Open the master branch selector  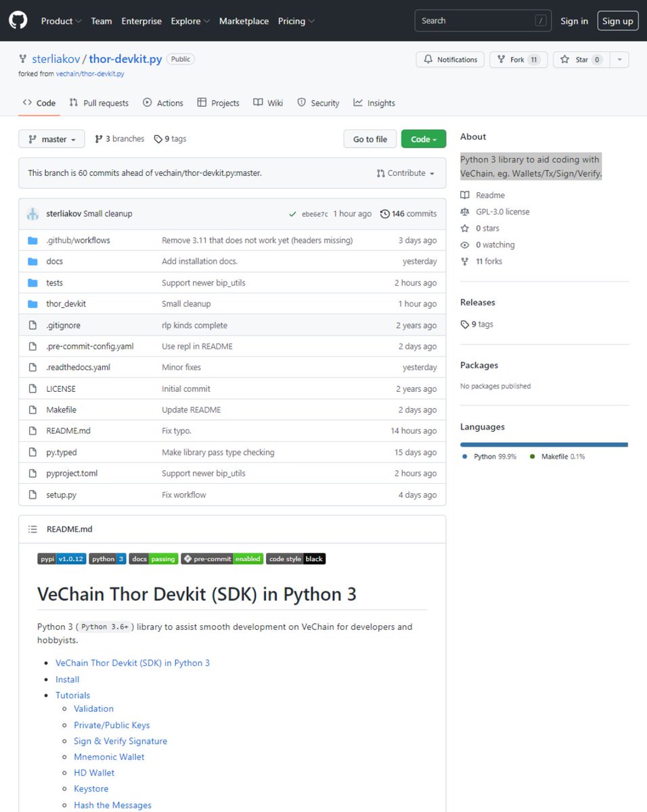click(51, 139)
